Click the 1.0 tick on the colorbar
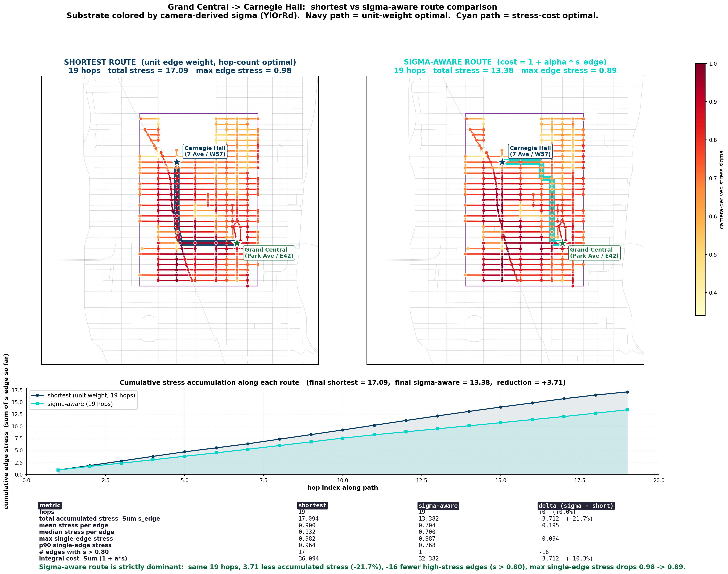Screen dimensions: 728x574 click(713, 64)
